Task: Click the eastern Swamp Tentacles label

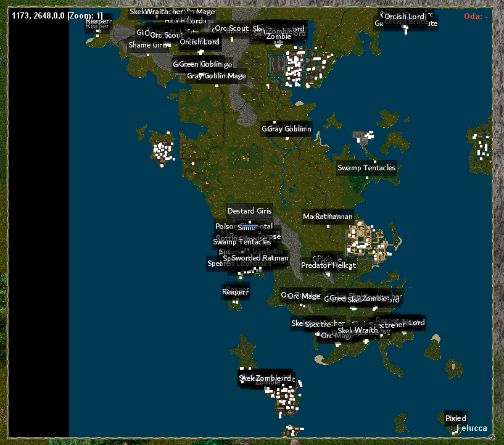Action: (366, 168)
